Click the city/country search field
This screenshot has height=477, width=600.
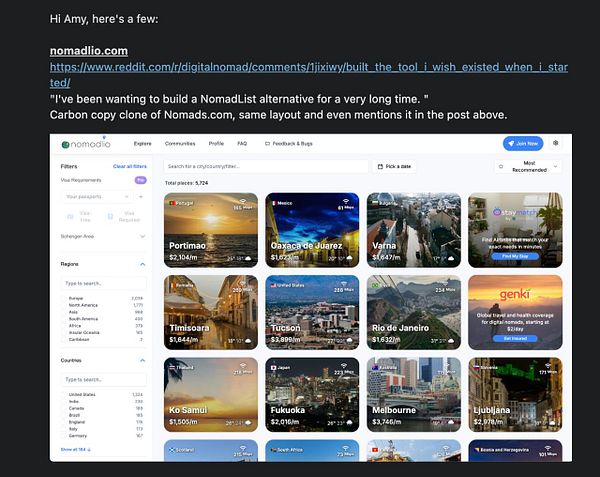coord(266,166)
